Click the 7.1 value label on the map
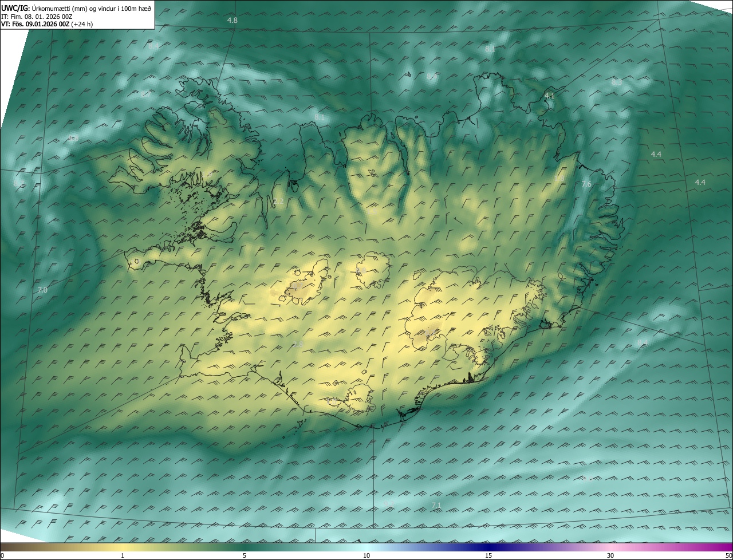733x560 pixels. pyautogui.click(x=436, y=505)
